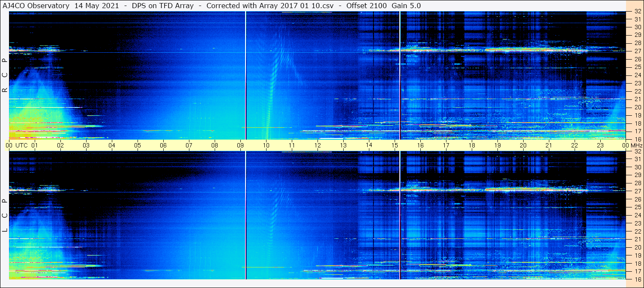Select hour 10 on the UTC time axis
Screen dimensions: 644x288
(266, 145)
